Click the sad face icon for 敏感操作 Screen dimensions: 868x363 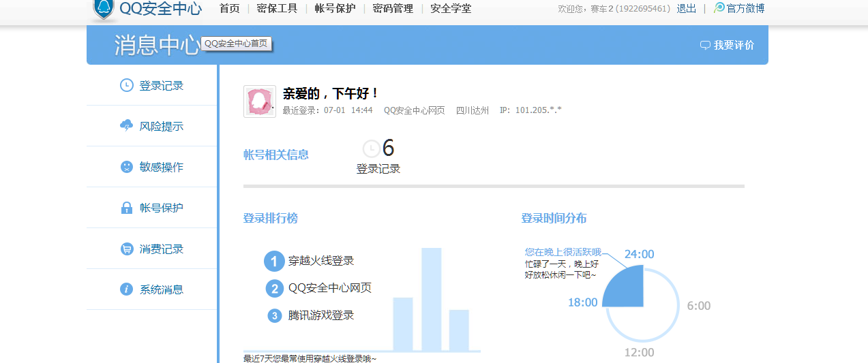point(126,167)
